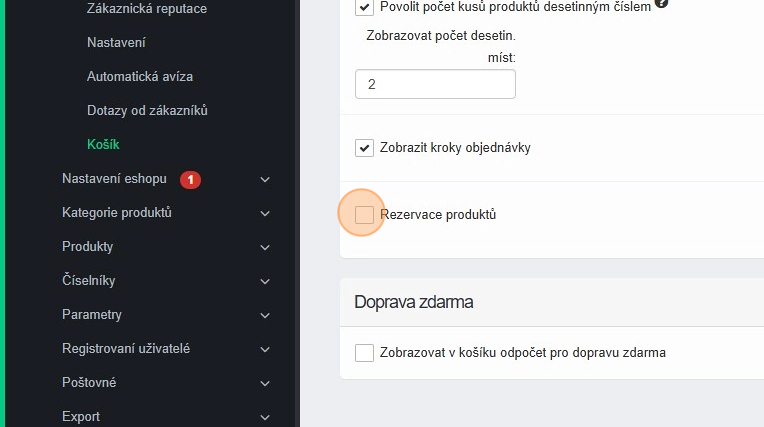Uncheck Zobrazit kroky objednávky checkbox
Viewport: 764px width, 427px height.
[364, 147]
